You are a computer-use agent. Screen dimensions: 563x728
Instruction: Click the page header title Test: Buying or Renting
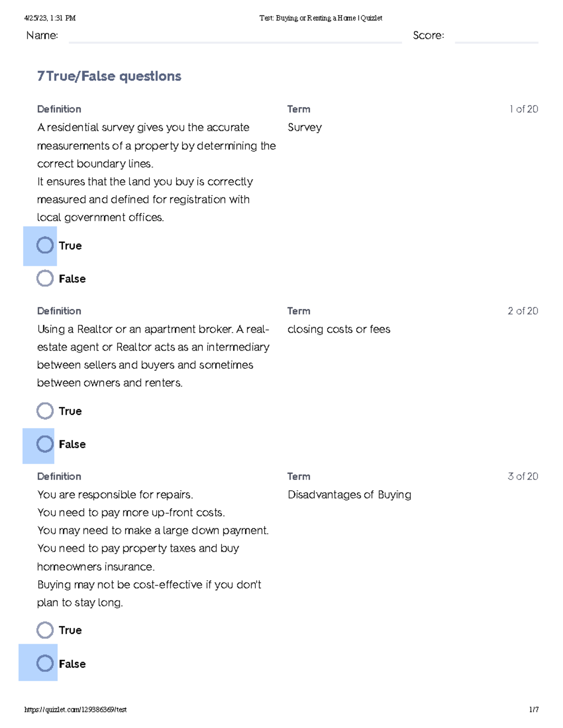321,18
